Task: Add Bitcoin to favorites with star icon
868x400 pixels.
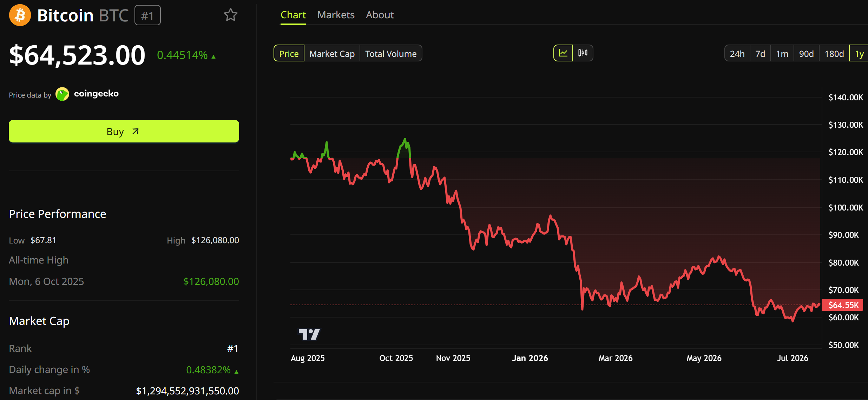Action: click(231, 15)
